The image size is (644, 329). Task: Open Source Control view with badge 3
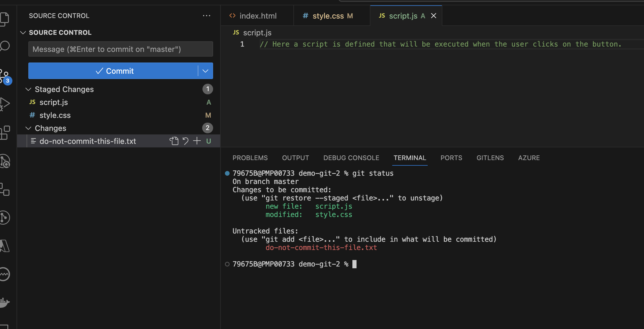point(5,76)
